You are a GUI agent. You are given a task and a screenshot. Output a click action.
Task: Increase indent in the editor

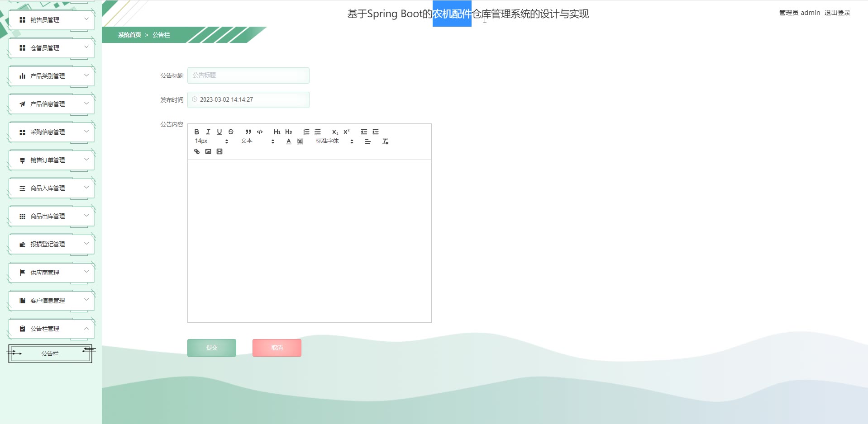[x=376, y=132]
